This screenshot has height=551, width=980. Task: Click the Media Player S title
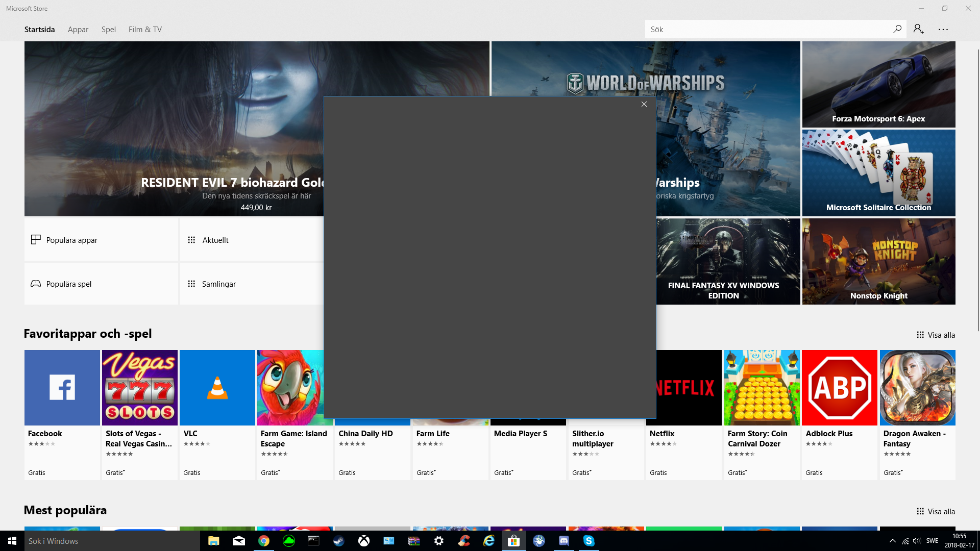coord(521,434)
